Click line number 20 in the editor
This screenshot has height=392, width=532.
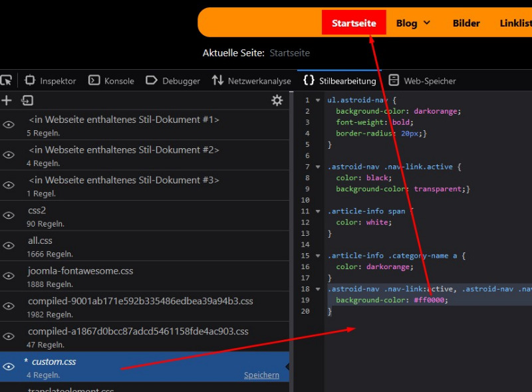(x=305, y=312)
